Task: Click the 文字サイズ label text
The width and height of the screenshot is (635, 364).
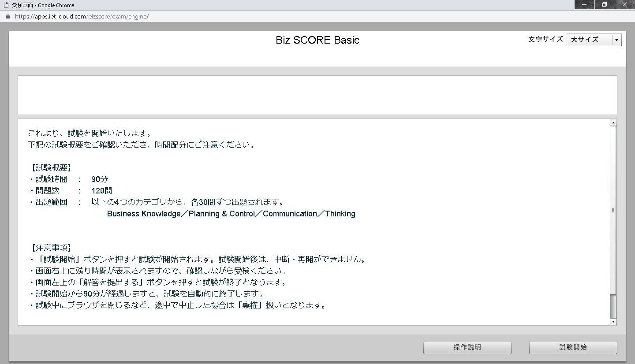Action: (x=545, y=39)
